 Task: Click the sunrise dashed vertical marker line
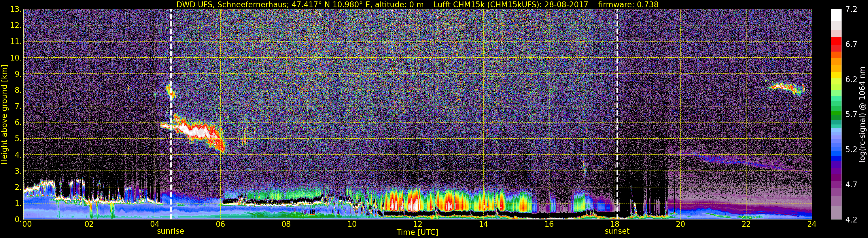pos(171,114)
